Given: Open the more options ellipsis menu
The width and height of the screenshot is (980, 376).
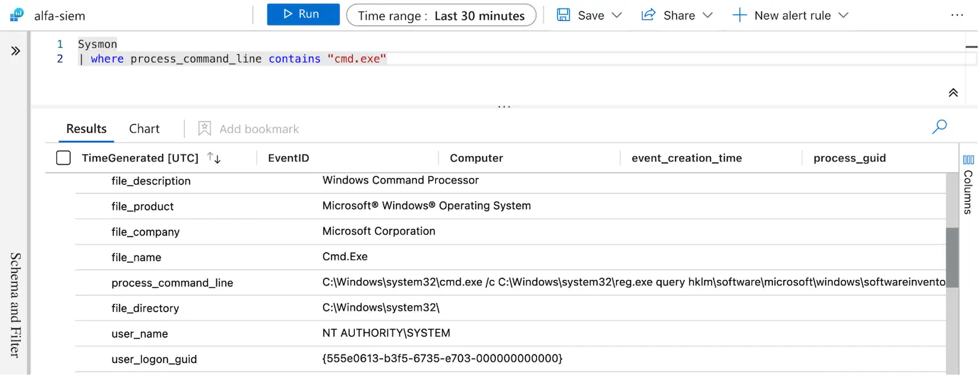Looking at the screenshot, I should tap(957, 15).
